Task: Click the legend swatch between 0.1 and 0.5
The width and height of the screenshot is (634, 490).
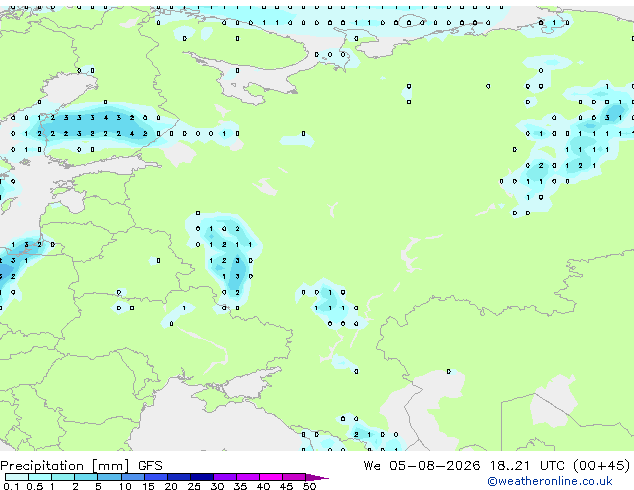Action: click(x=17, y=477)
